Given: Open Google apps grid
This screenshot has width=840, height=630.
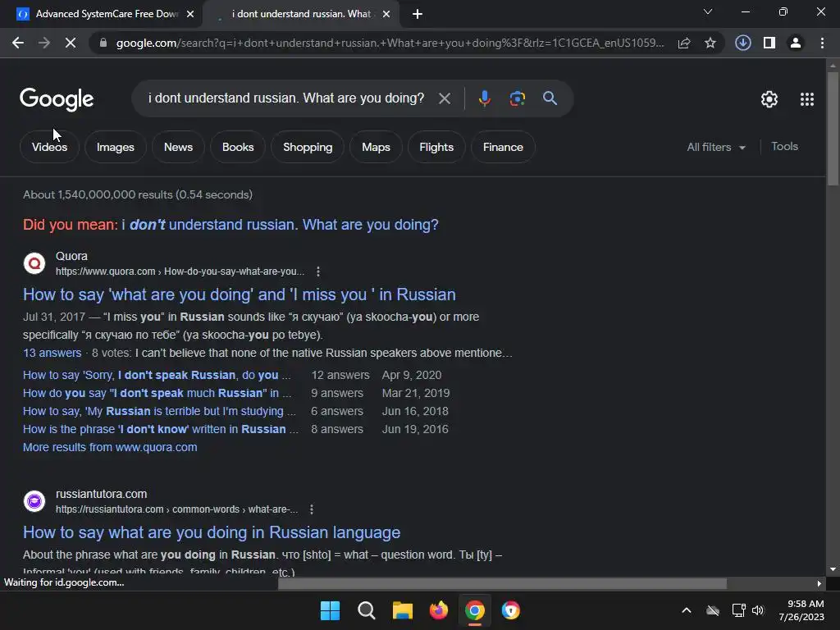Looking at the screenshot, I should click(x=807, y=99).
